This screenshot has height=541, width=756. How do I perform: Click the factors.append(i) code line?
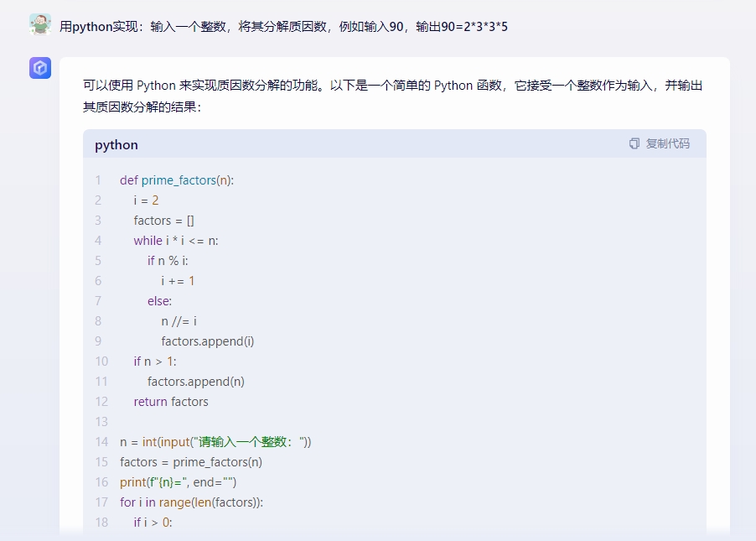click(x=208, y=341)
